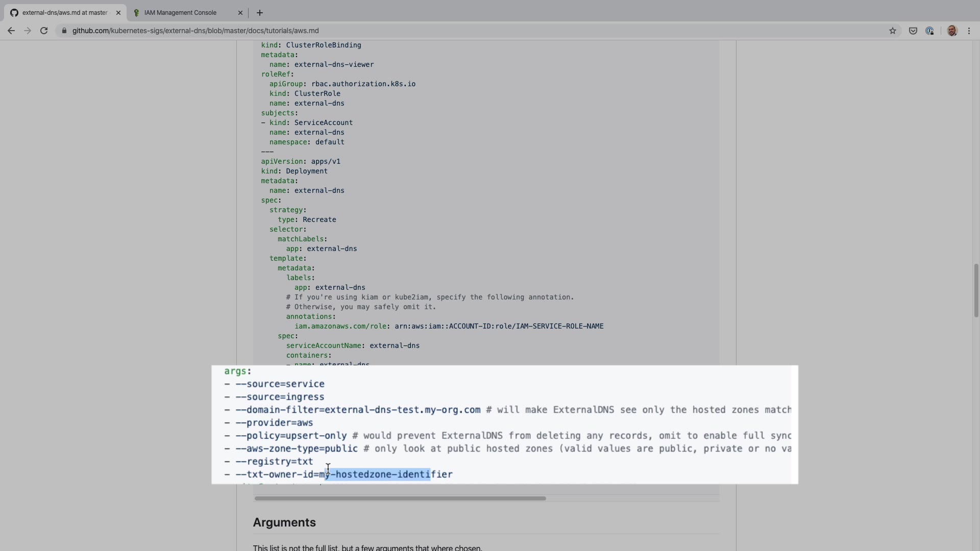The width and height of the screenshot is (980, 551).
Task: Click the code block horizontal scrollbar
Action: tap(400, 498)
